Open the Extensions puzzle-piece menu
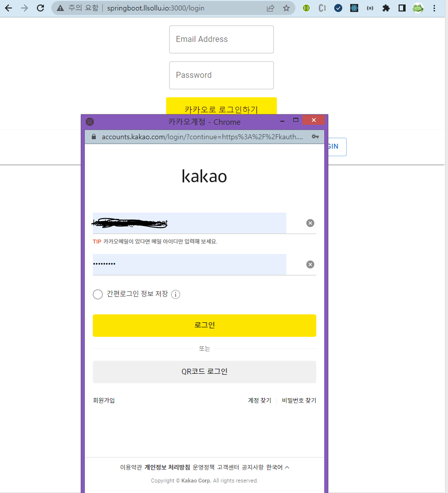This screenshot has height=493, width=448. tap(386, 8)
